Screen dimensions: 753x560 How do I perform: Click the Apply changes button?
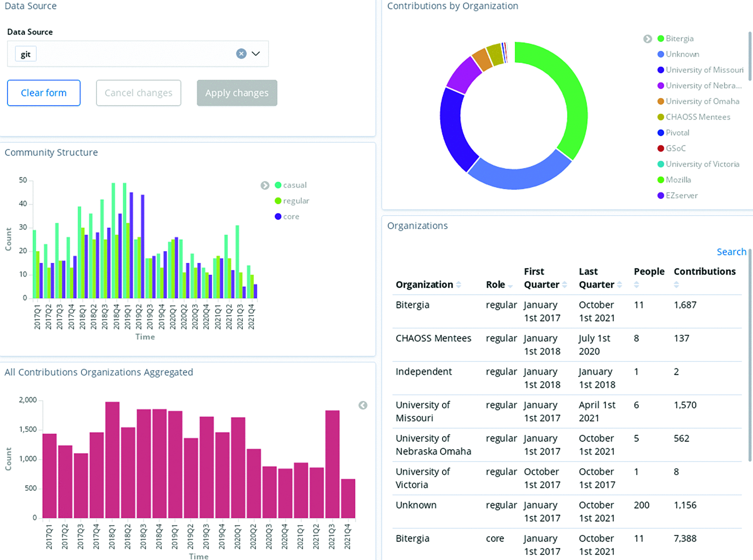point(237,93)
